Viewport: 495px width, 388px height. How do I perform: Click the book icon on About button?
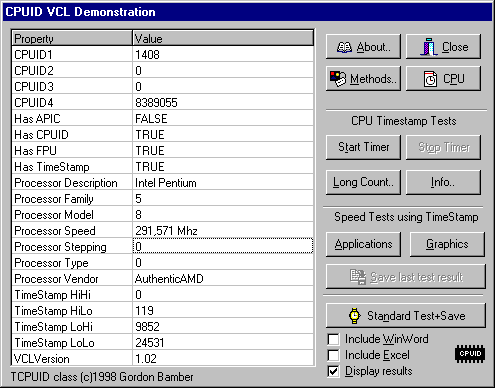(344, 47)
